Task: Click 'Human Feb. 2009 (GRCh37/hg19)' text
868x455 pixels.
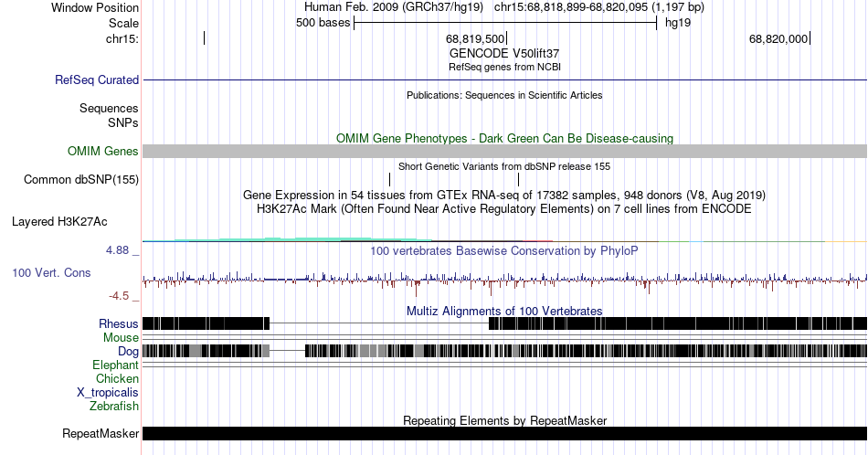Action: point(394,7)
